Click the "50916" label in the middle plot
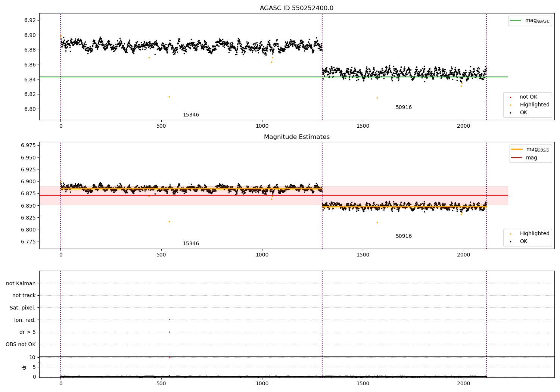The width and height of the screenshot is (560, 392). click(404, 236)
